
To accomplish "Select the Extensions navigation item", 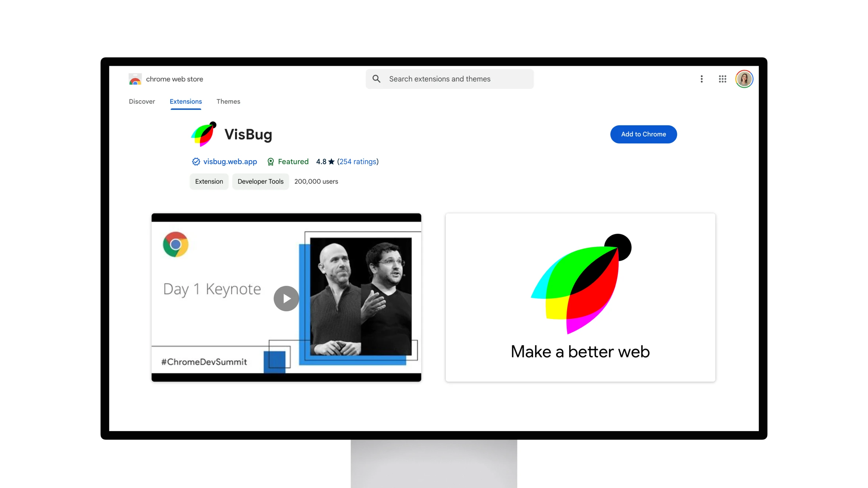I will (185, 101).
